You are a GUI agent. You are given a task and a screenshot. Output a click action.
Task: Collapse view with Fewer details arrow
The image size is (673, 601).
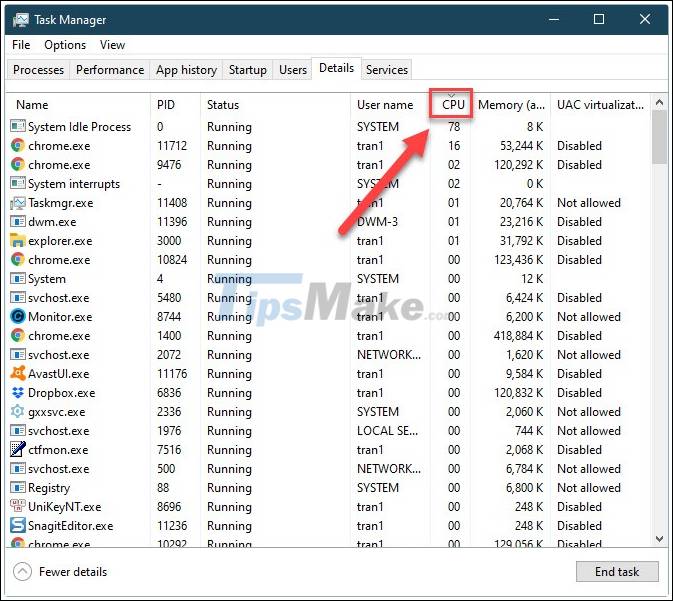(x=22, y=572)
